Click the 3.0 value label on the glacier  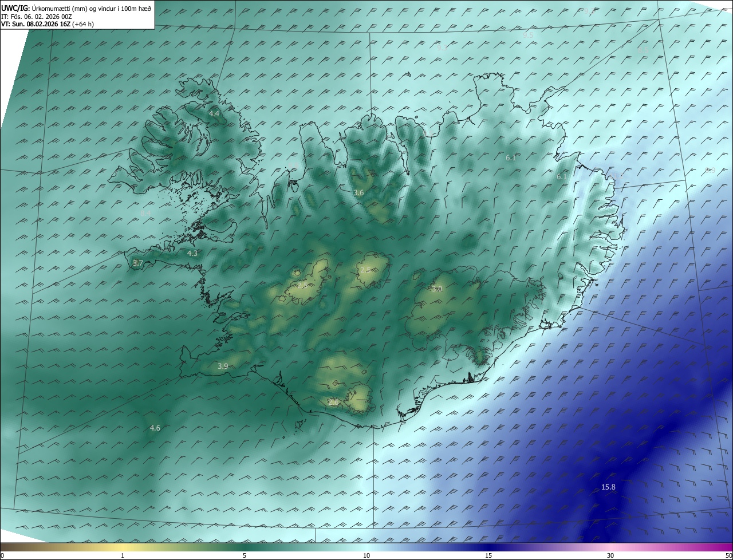tap(438, 289)
